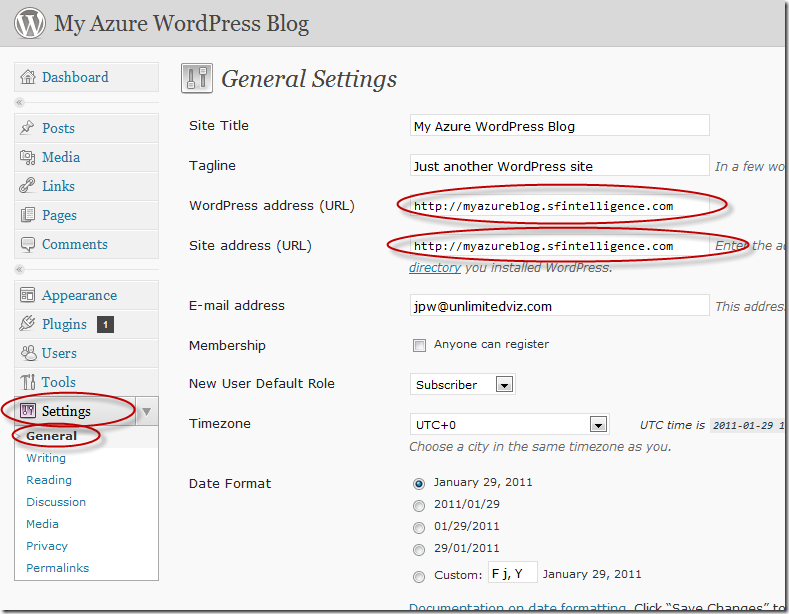Collapse the menu using arrow below Comments
Viewport: 789px width, 614px height.
pyautogui.click(x=20, y=269)
